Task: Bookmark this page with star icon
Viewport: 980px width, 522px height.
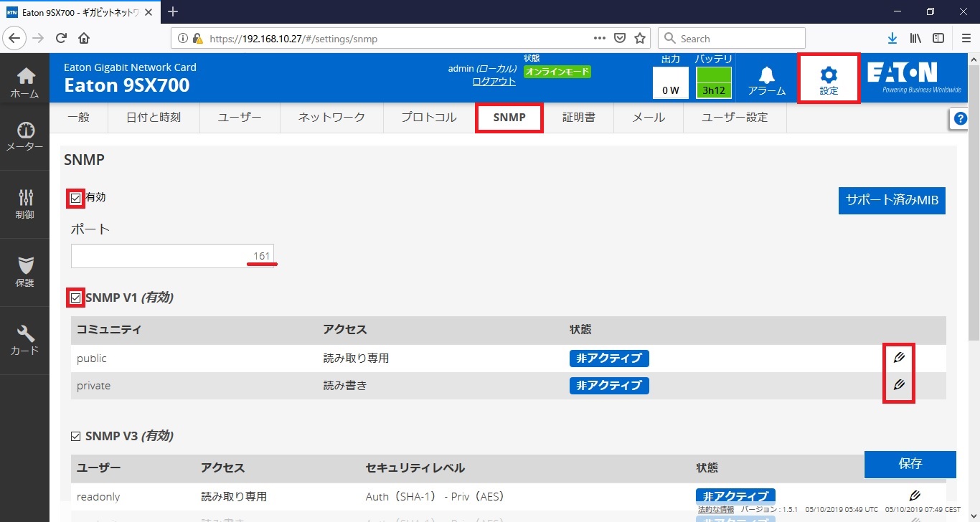Action: [640, 38]
